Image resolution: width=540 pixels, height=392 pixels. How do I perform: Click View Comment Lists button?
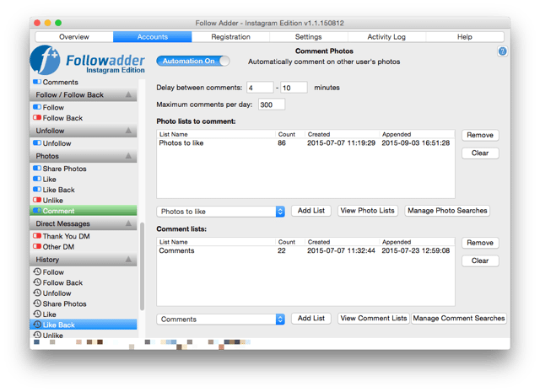(x=374, y=319)
